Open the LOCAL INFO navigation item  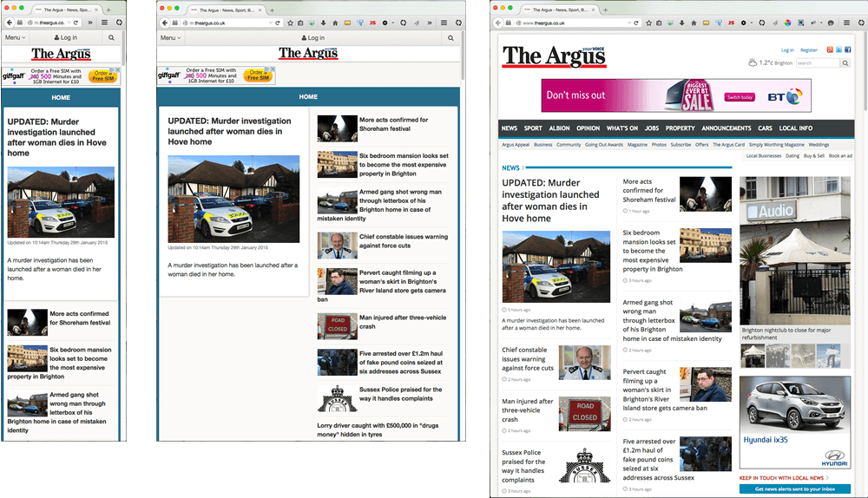click(x=795, y=128)
